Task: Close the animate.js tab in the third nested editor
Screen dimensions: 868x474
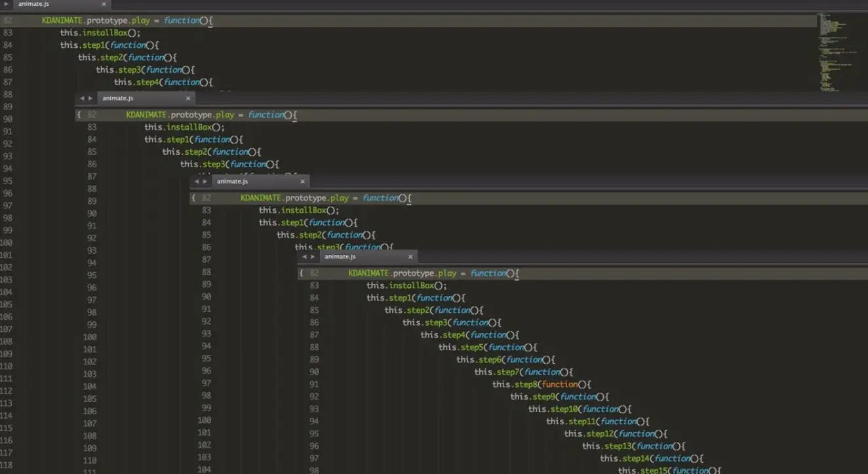Action: [303, 181]
